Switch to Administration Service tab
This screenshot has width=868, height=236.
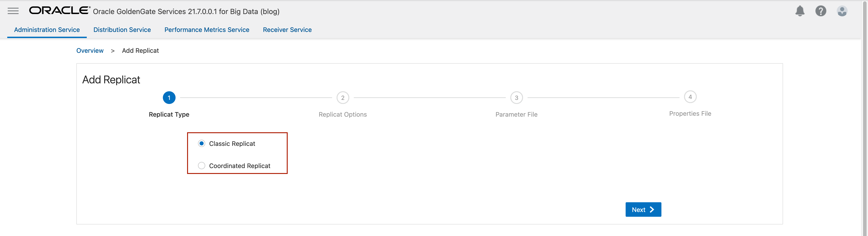tap(47, 30)
